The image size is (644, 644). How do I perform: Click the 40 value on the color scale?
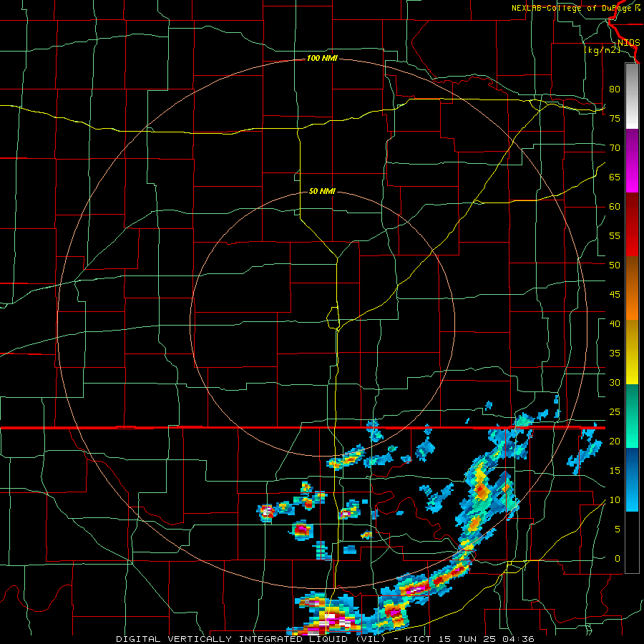tap(615, 323)
